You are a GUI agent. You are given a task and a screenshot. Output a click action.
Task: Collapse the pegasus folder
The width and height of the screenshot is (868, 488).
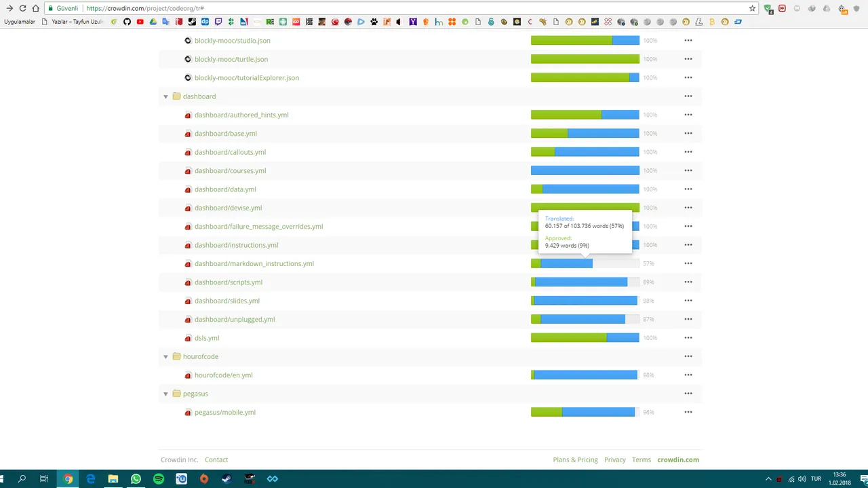[165, 394]
